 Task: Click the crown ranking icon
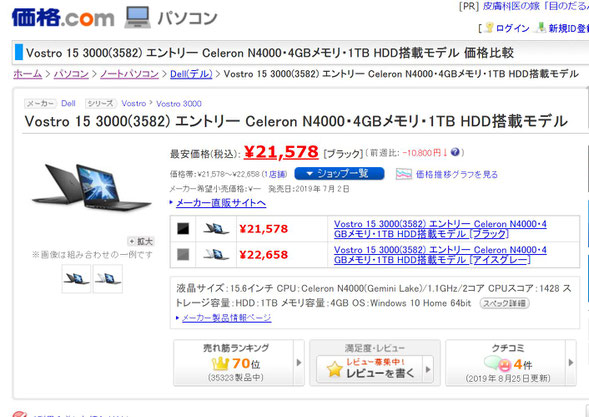(220, 364)
